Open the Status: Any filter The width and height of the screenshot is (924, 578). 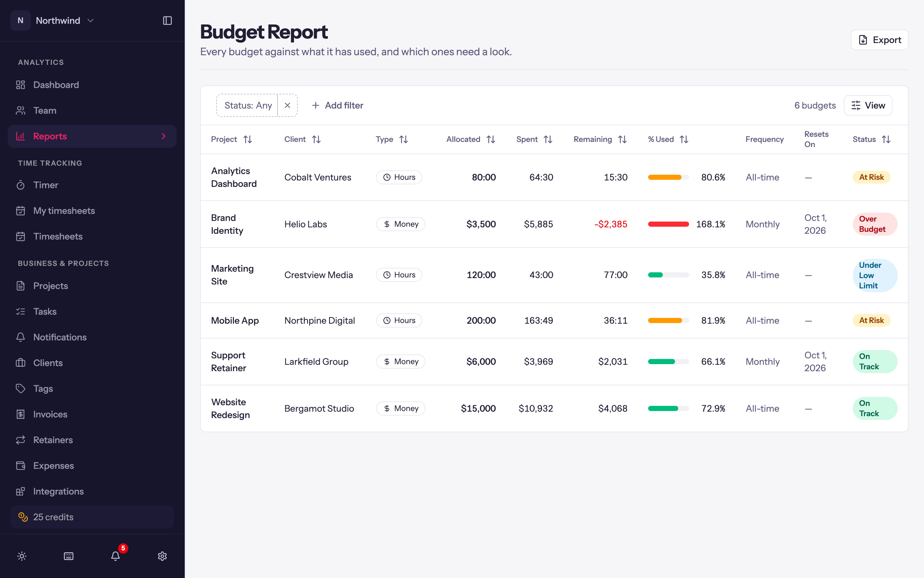pos(247,106)
